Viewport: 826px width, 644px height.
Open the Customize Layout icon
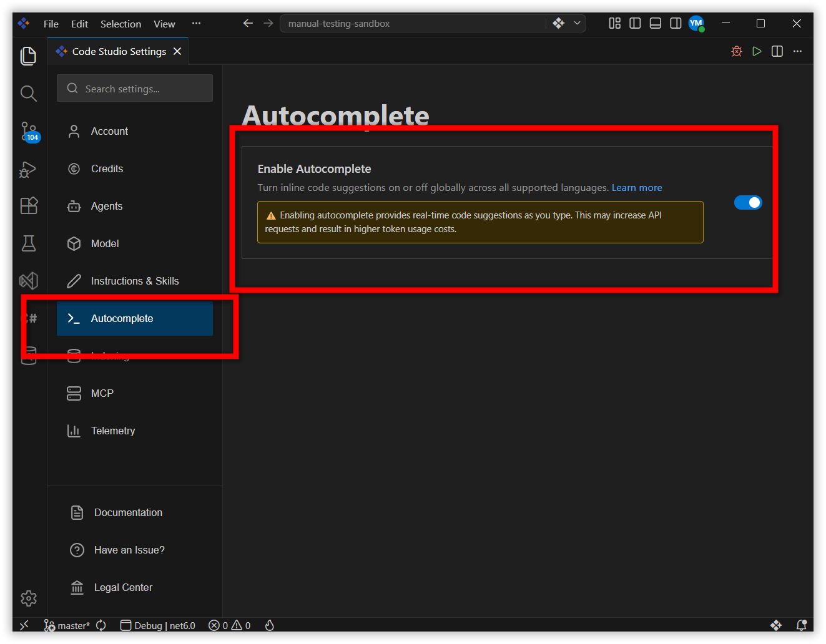615,23
